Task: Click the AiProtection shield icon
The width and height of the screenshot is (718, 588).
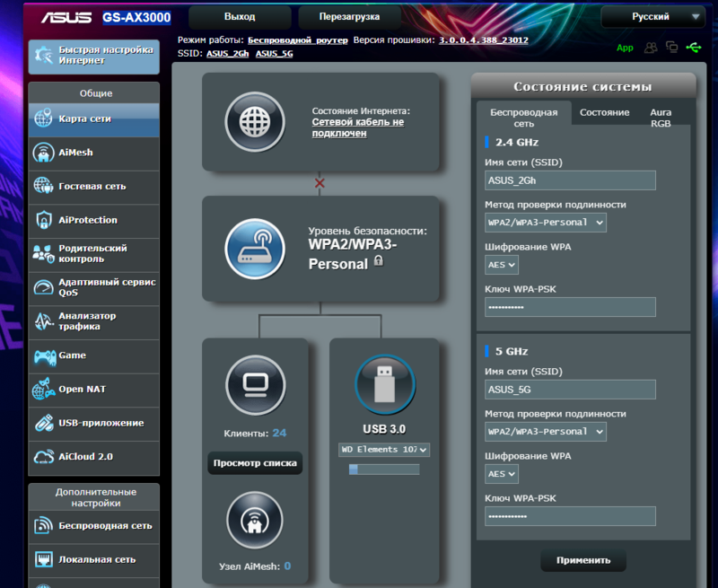Action: [43, 220]
